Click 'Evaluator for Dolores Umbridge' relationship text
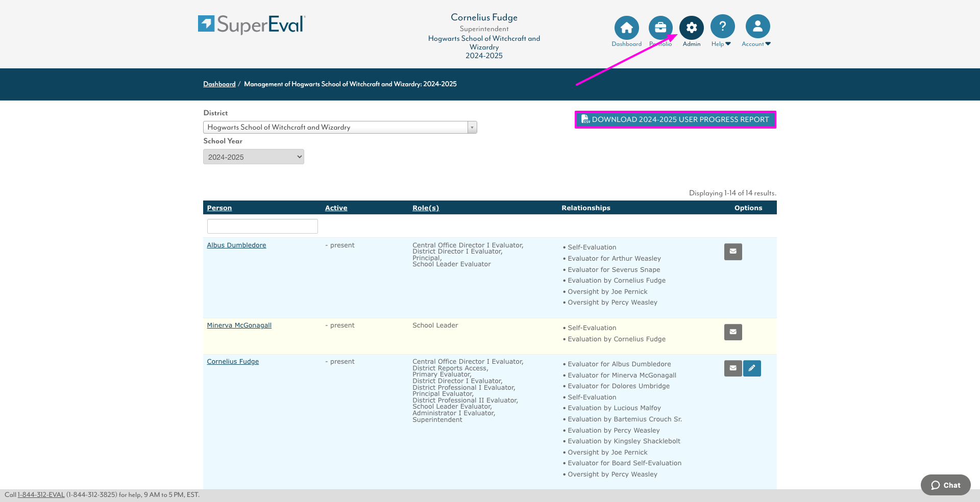The width and height of the screenshot is (980, 502). 619,386
